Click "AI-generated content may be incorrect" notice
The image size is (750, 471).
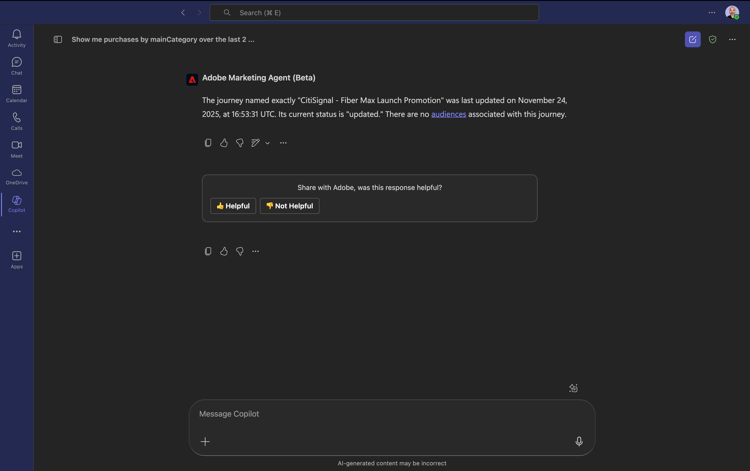point(392,463)
